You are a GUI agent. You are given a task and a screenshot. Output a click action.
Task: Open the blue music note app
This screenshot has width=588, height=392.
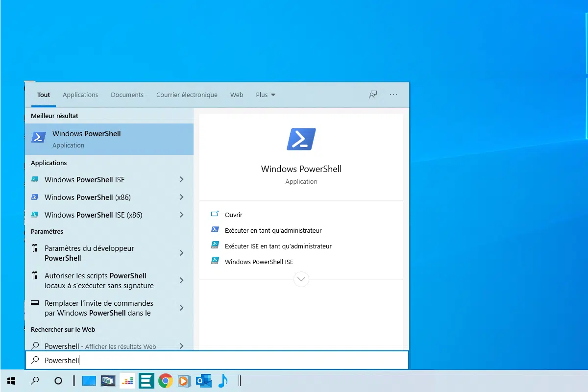(x=223, y=380)
